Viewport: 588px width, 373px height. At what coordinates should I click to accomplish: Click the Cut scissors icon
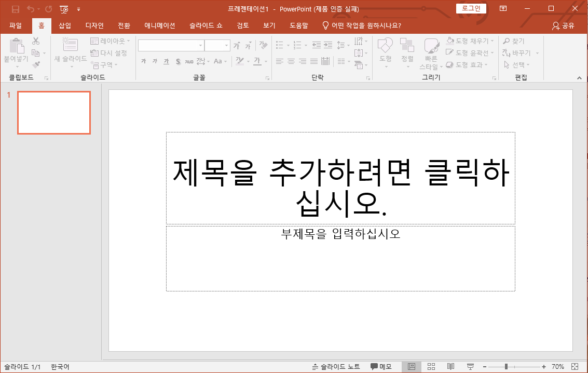tap(36, 41)
